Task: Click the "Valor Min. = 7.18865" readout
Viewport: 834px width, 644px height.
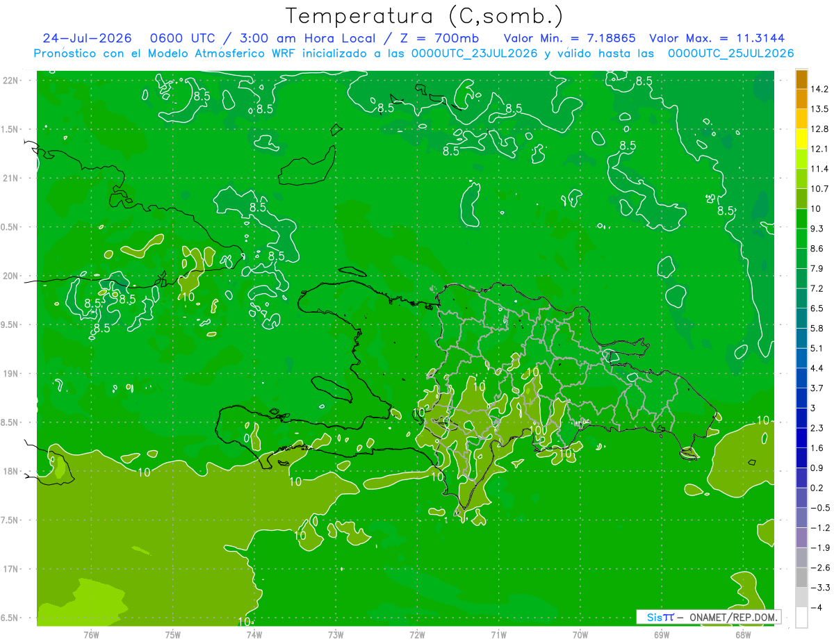Action: (569, 39)
